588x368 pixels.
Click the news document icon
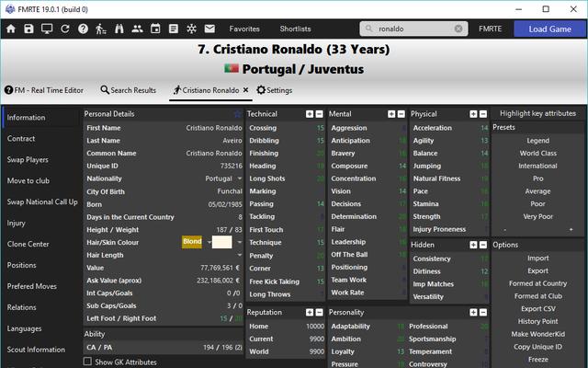(174, 29)
